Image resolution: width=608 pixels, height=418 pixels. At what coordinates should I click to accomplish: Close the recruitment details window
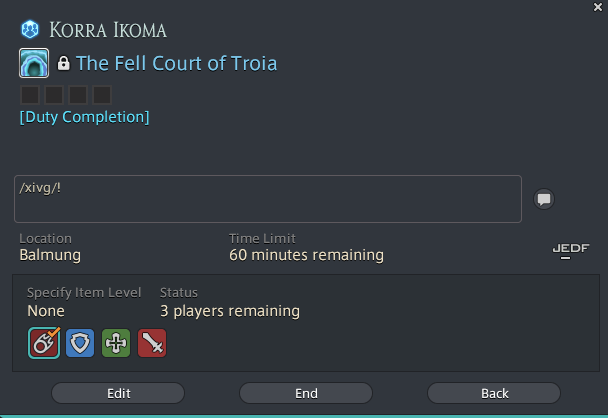(598, 7)
